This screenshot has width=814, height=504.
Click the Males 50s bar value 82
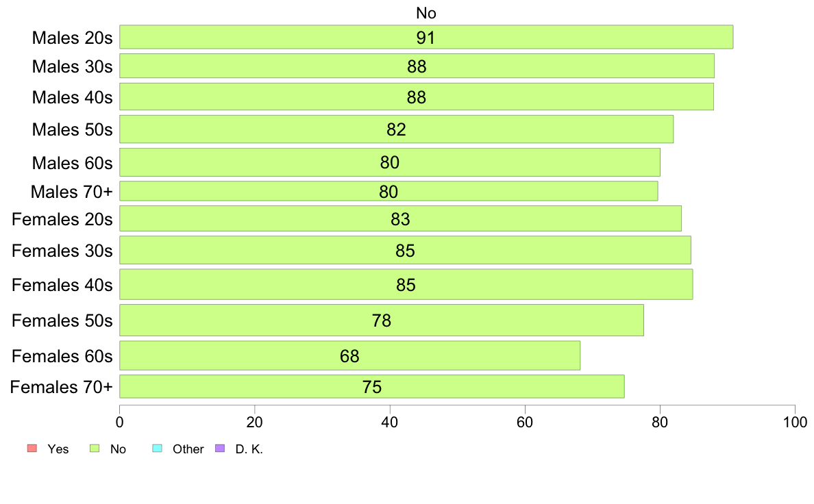pyautogui.click(x=396, y=129)
